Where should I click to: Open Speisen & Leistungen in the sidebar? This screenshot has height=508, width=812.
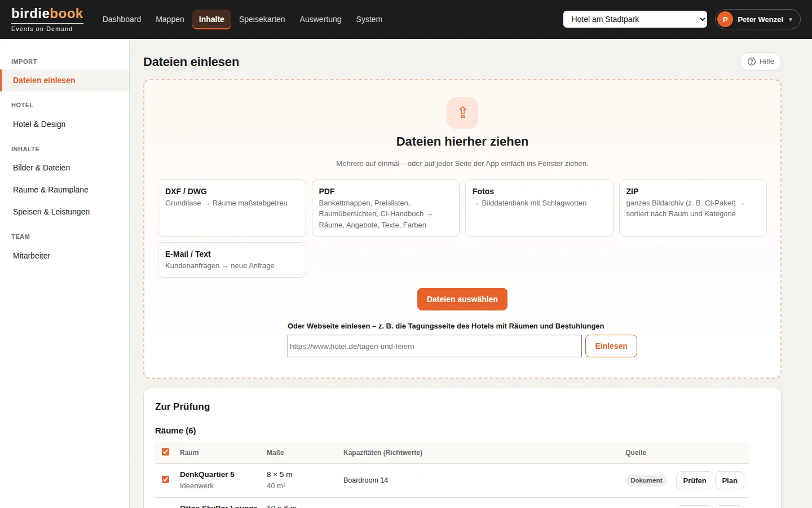click(x=65, y=212)
